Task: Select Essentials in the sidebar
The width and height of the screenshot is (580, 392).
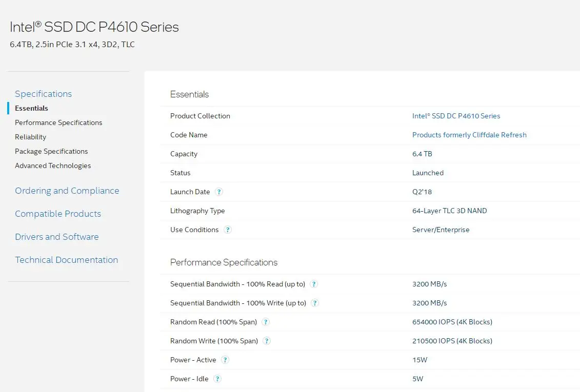Action: pyautogui.click(x=31, y=108)
